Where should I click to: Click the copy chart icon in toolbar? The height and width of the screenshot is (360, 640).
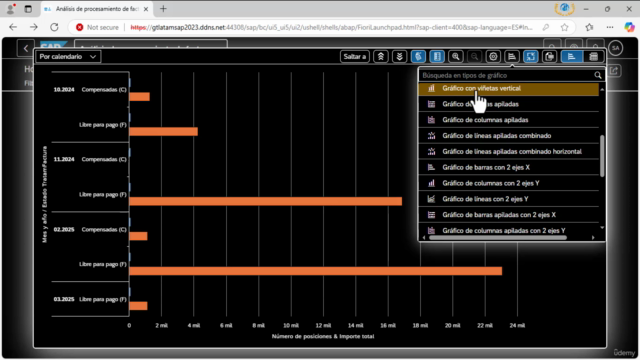coord(549,57)
